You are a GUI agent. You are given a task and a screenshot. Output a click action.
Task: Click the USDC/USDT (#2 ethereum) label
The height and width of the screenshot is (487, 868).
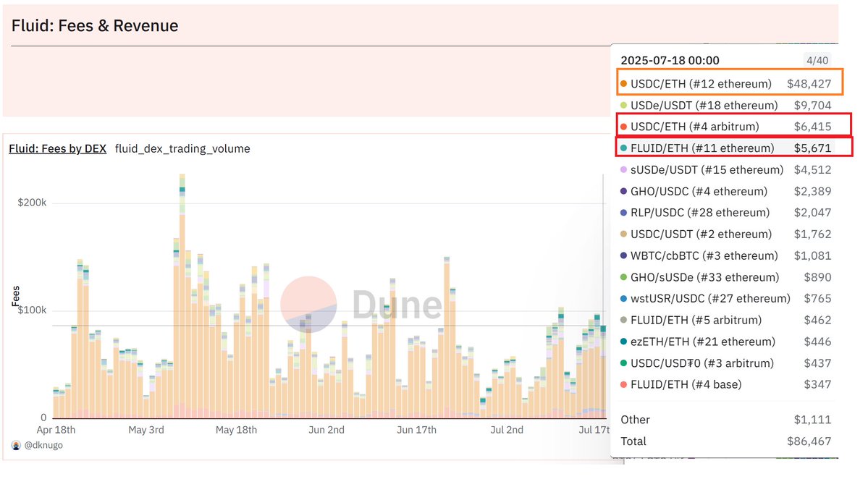(701, 234)
